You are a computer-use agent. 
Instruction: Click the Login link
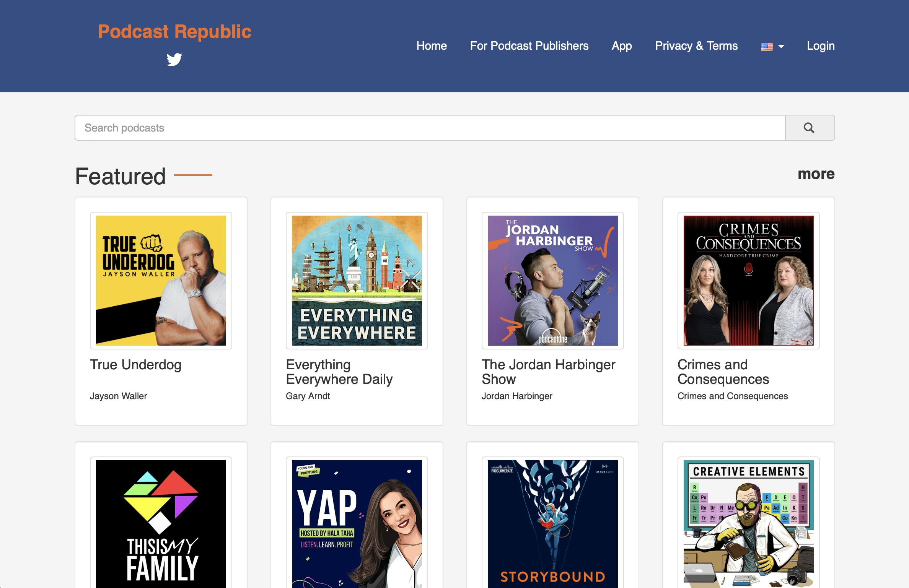pyautogui.click(x=821, y=46)
